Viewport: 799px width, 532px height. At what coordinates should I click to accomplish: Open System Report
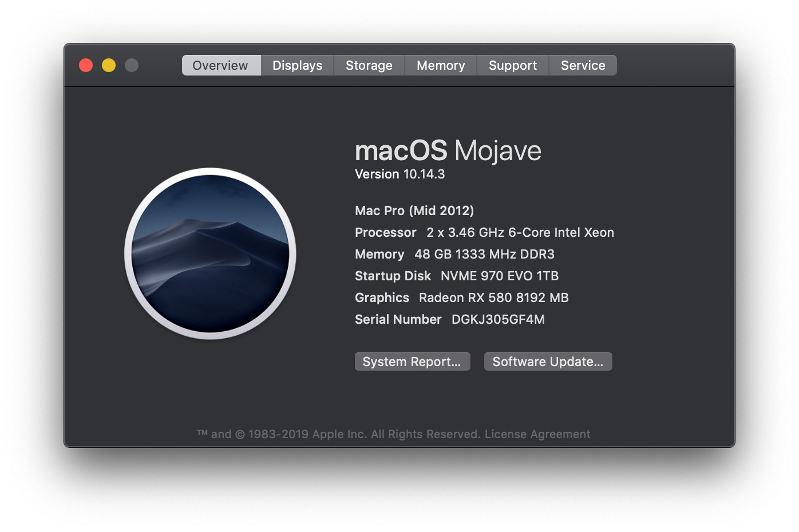[x=412, y=362]
